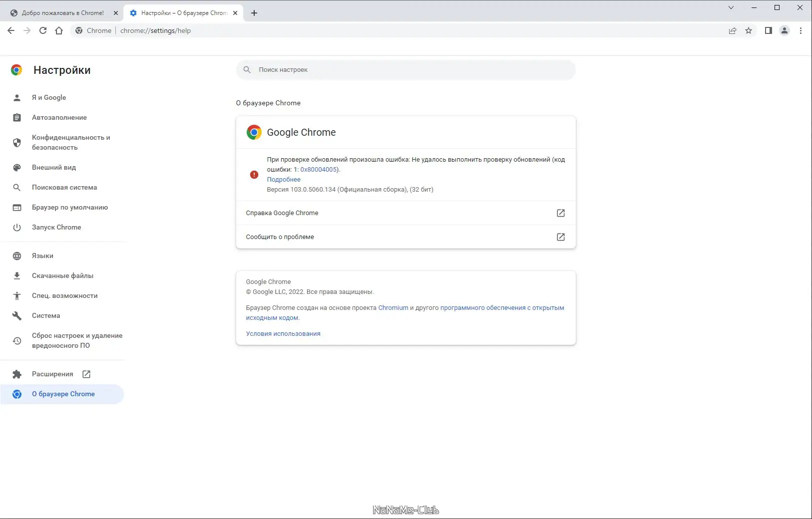This screenshot has width=812, height=519.
Task: Click the 0x80004005 error code link
Action: coord(319,170)
